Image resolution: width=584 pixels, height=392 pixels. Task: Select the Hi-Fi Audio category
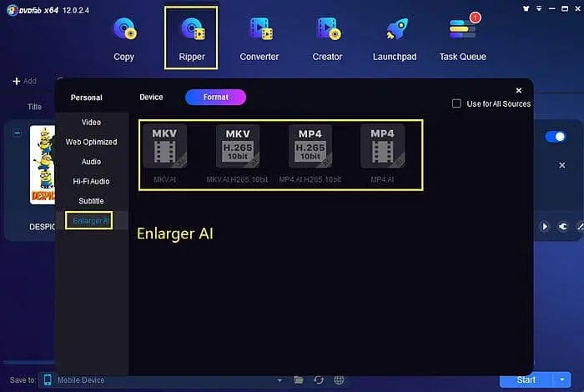(91, 181)
